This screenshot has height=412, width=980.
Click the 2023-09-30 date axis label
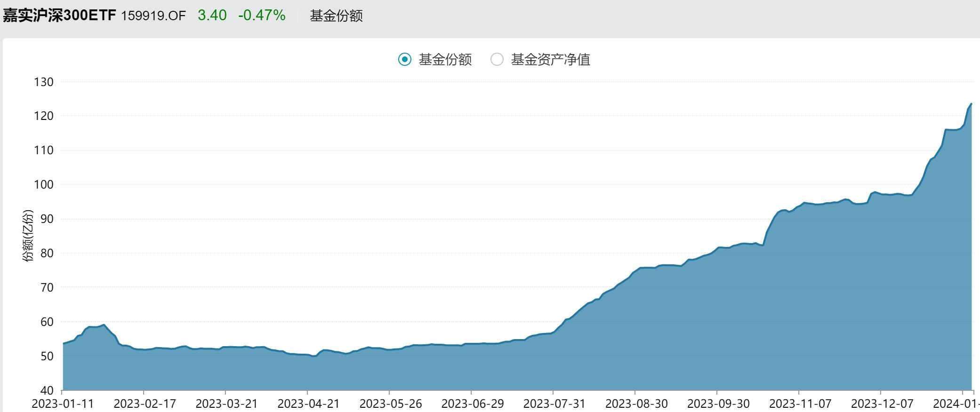point(718,404)
